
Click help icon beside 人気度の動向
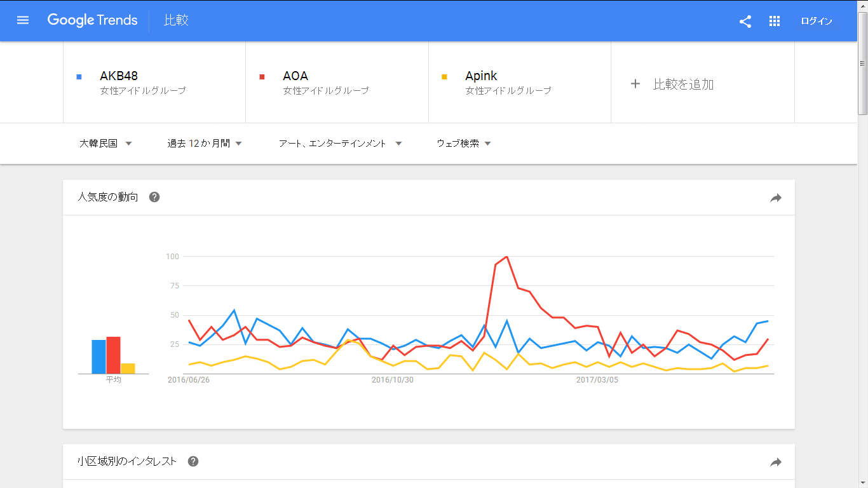pyautogui.click(x=154, y=197)
